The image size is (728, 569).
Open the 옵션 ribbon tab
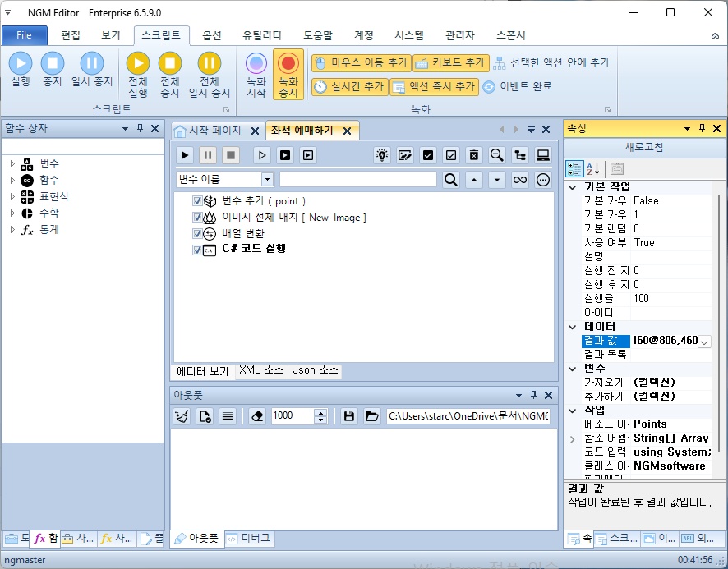pos(212,35)
